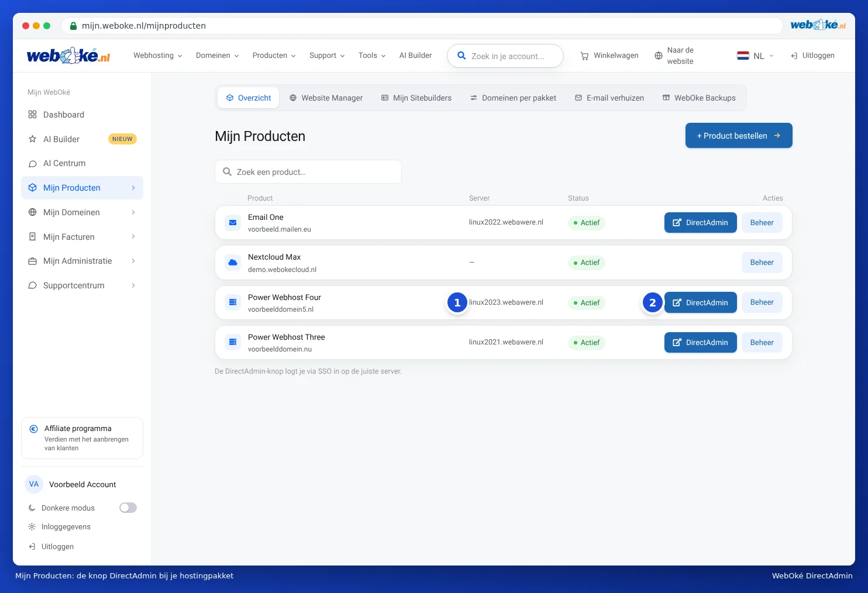The width and height of the screenshot is (868, 593).
Task: Click the AI Builder star icon in sidebar
Action: pos(32,139)
